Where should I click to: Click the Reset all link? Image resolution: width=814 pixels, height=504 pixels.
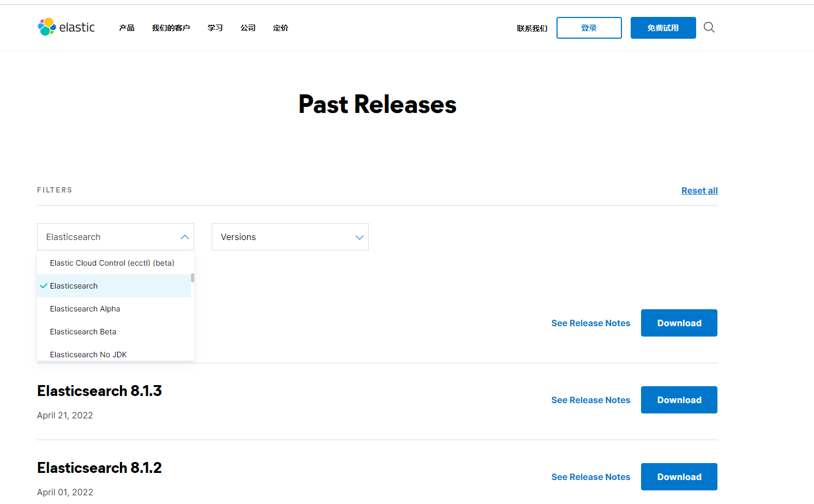coord(699,190)
